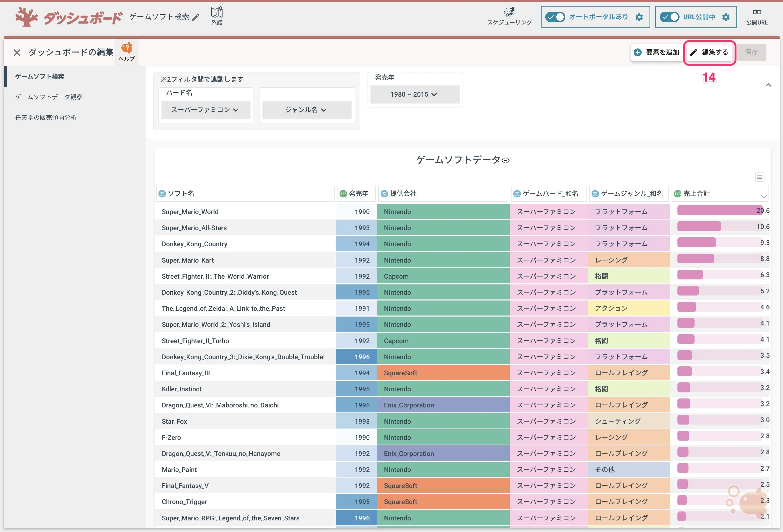This screenshot has height=532, width=783.
Task: Open the ヘルプ help icon
Action: (127, 52)
